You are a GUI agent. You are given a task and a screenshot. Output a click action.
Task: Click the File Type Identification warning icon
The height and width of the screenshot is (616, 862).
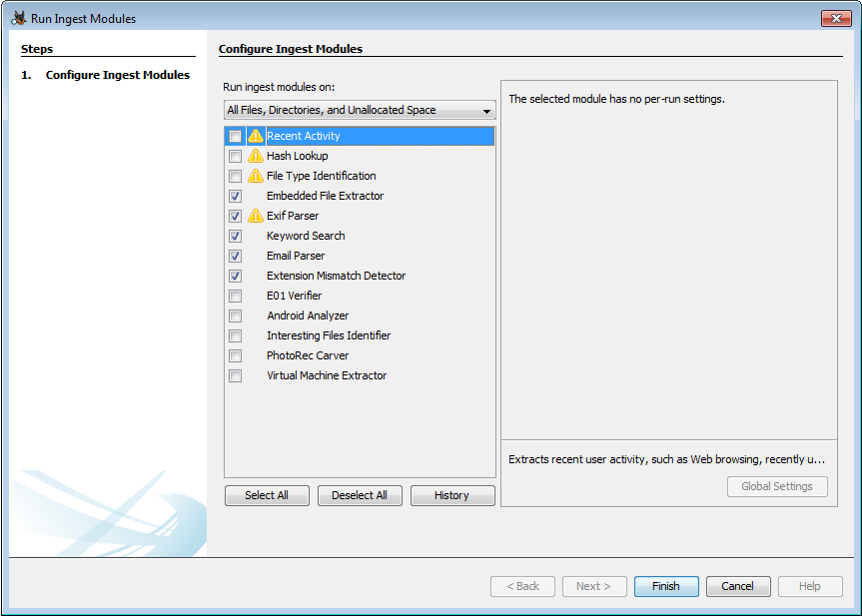click(256, 176)
